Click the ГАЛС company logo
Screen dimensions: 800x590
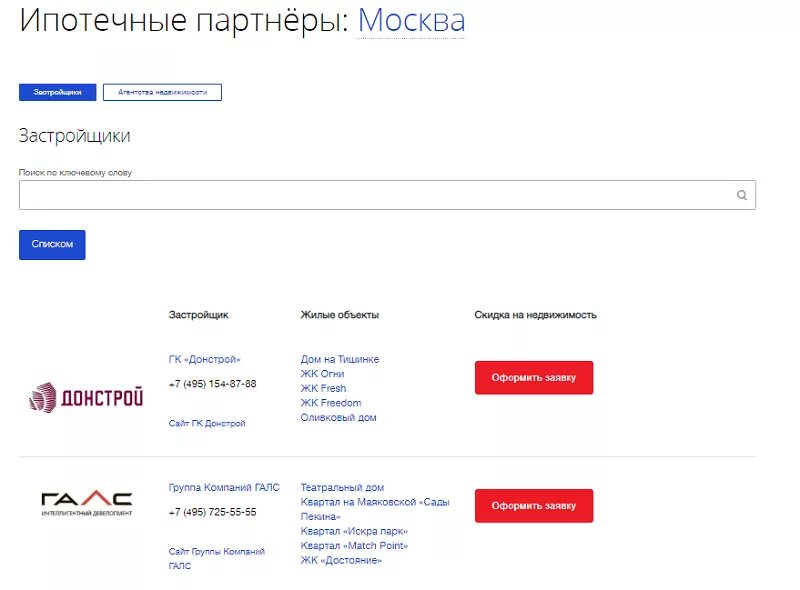[87, 503]
